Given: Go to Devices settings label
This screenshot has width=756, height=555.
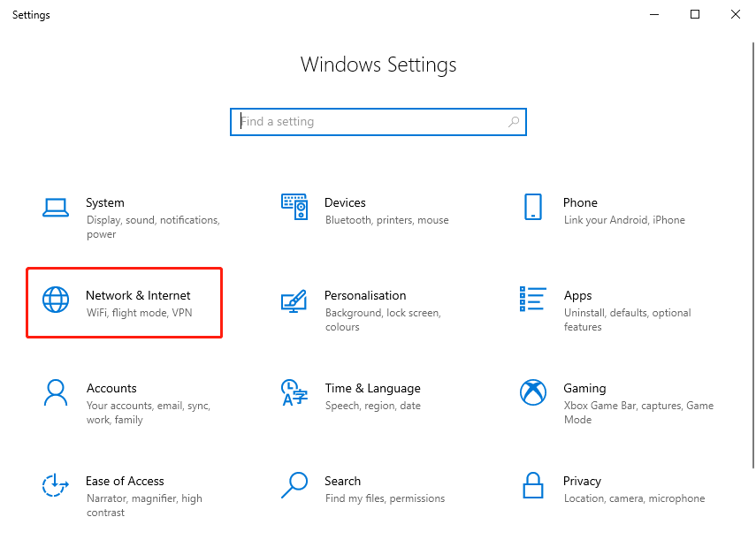Looking at the screenshot, I should (345, 202).
